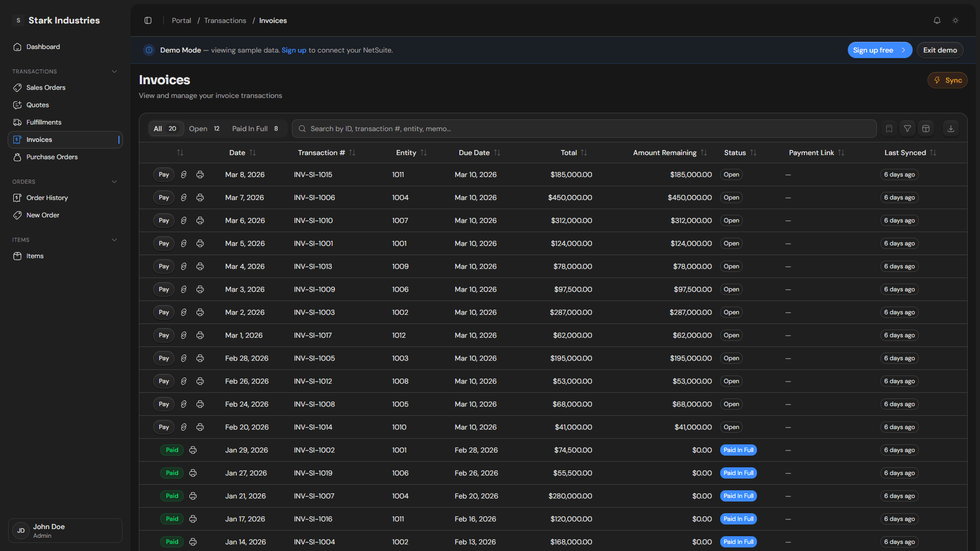Image resolution: width=980 pixels, height=551 pixels.
Task: Click the bookmark saved views icon
Action: point(889,129)
